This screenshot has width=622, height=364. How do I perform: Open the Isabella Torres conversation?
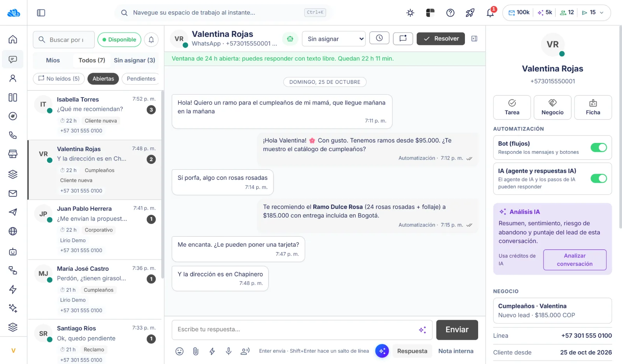tap(94, 115)
